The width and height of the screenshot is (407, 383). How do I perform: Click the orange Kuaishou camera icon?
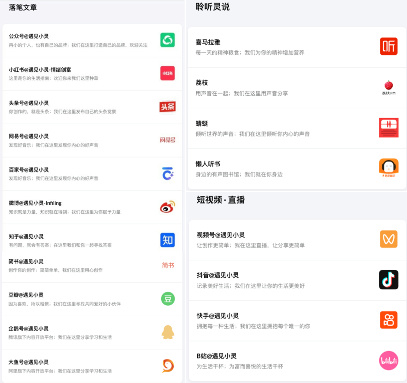[x=389, y=320]
